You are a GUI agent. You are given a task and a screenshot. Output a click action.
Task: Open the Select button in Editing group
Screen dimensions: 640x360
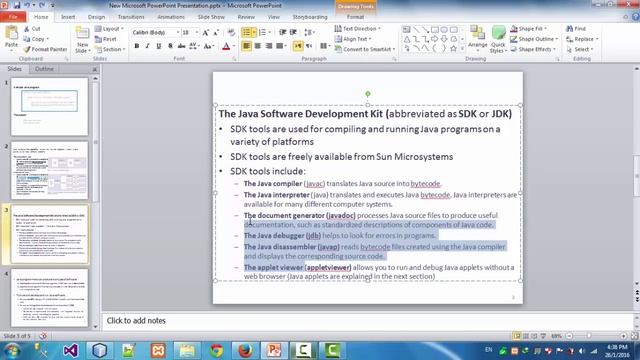[580, 49]
